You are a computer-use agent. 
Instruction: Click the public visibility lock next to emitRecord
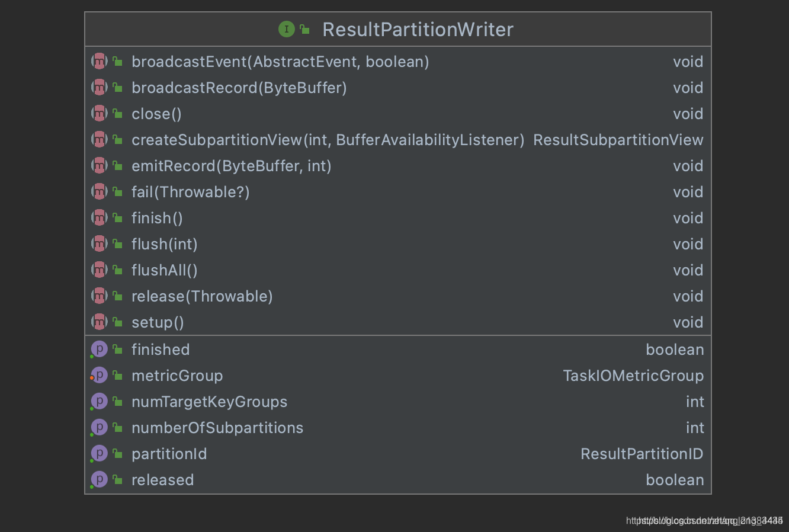(118, 165)
